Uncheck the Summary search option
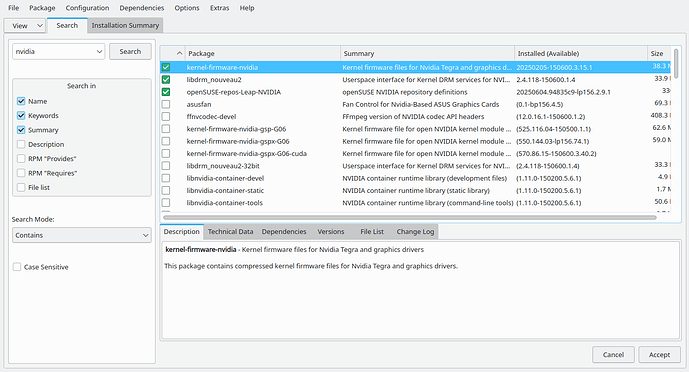 pos(21,130)
